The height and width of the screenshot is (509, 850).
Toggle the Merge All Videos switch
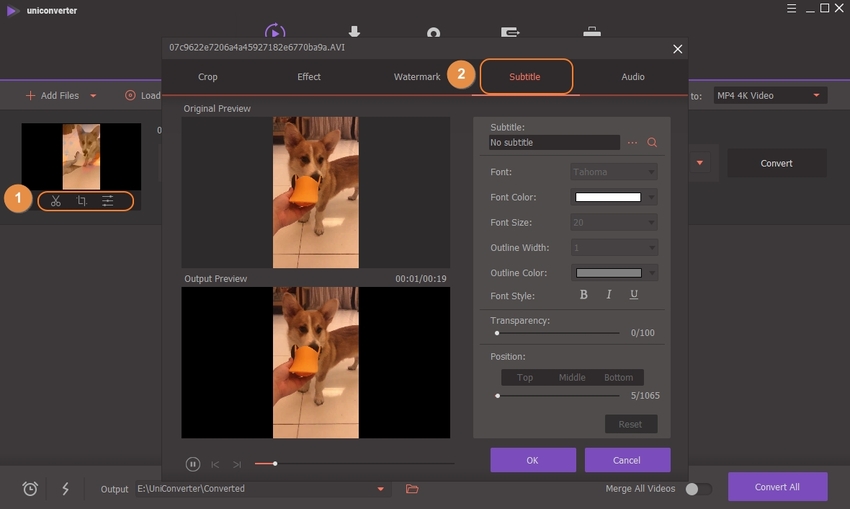[698, 489]
